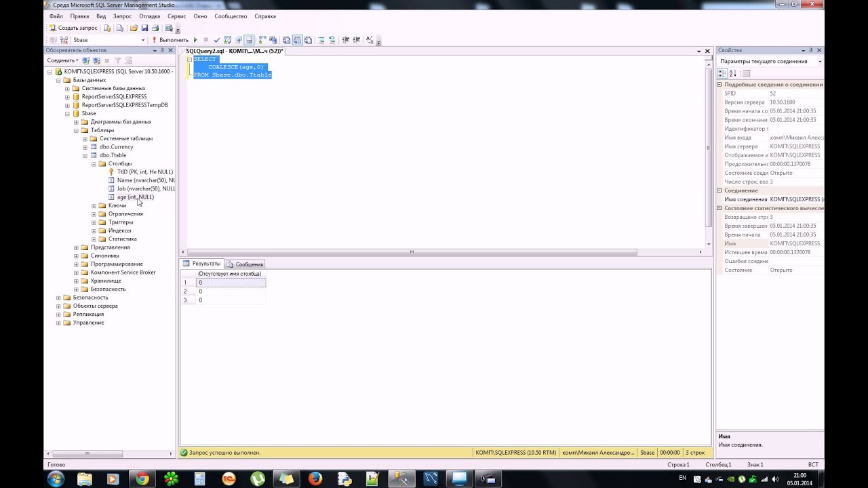The height and width of the screenshot is (488, 868).
Task: Click the Disconnect icon in Object Explorer
Action: pyautogui.click(x=96, y=60)
